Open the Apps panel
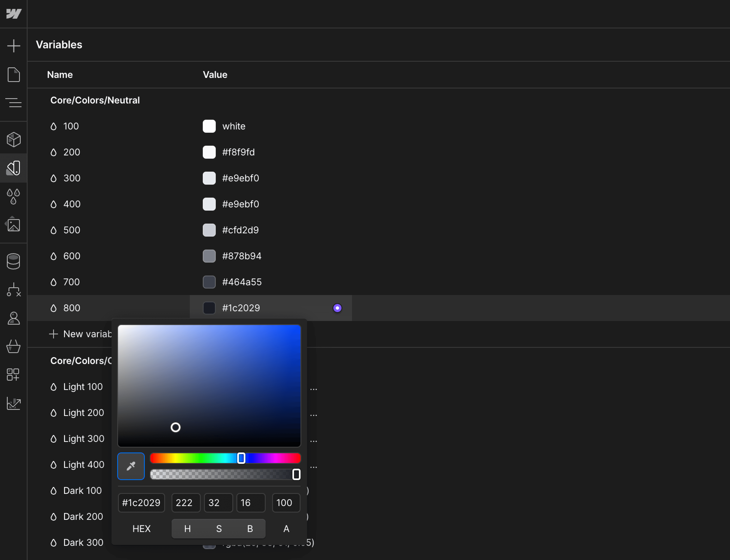The height and width of the screenshot is (560, 730). click(x=14, y=374)
